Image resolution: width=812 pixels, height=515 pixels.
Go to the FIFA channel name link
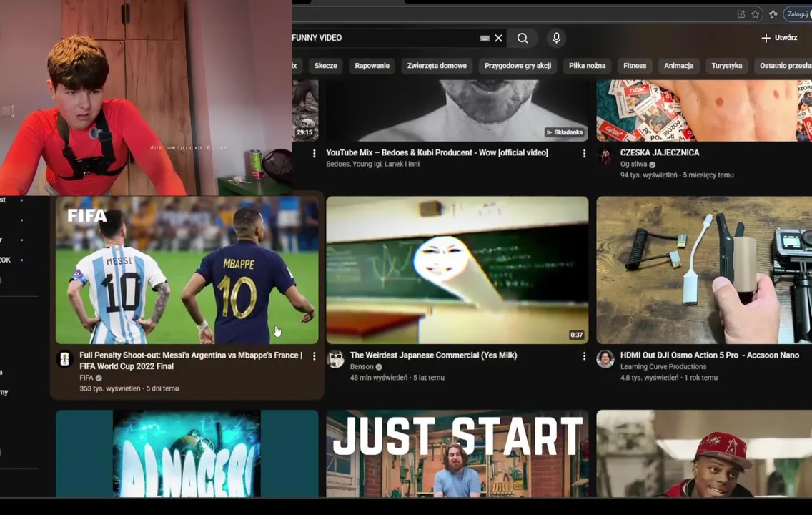point(86,378)
